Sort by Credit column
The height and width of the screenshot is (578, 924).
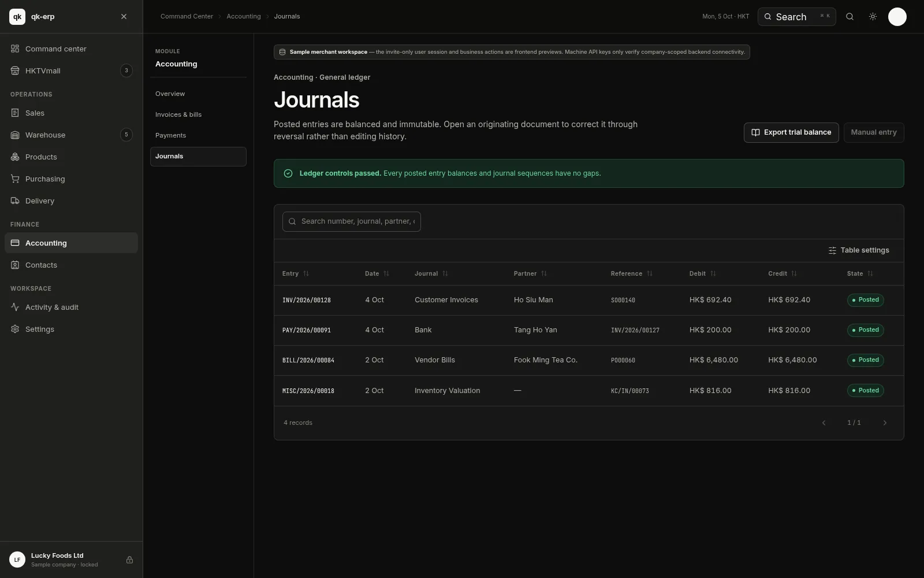(x=783, y=273)
